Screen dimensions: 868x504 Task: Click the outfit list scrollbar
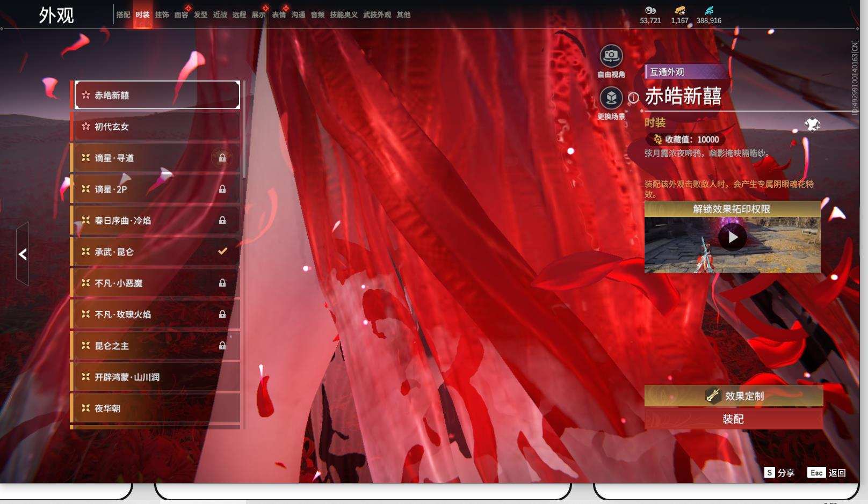[x=244, y=129]
